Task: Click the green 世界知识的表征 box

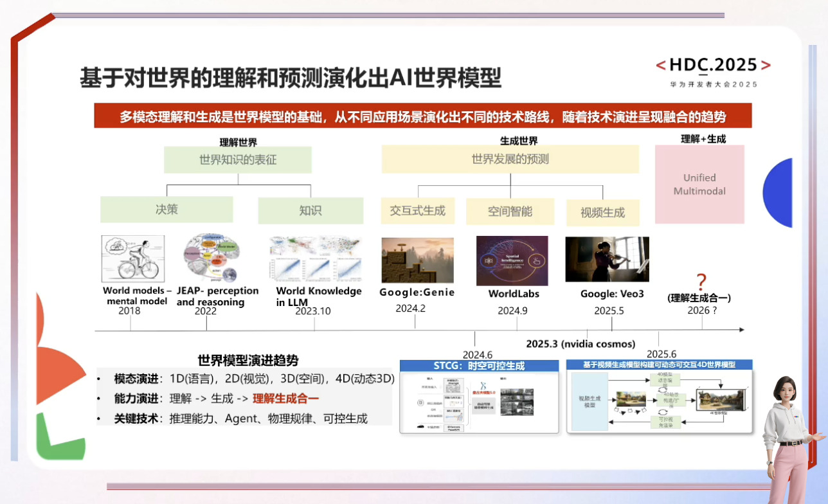Action: point(238,160)
